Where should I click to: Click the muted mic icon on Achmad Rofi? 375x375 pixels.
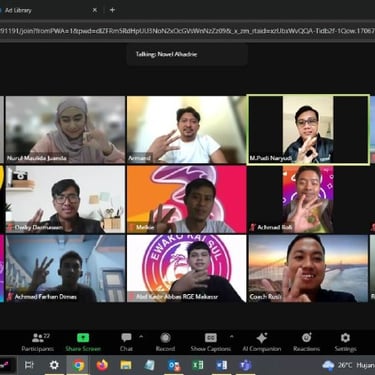coord(253,227)
